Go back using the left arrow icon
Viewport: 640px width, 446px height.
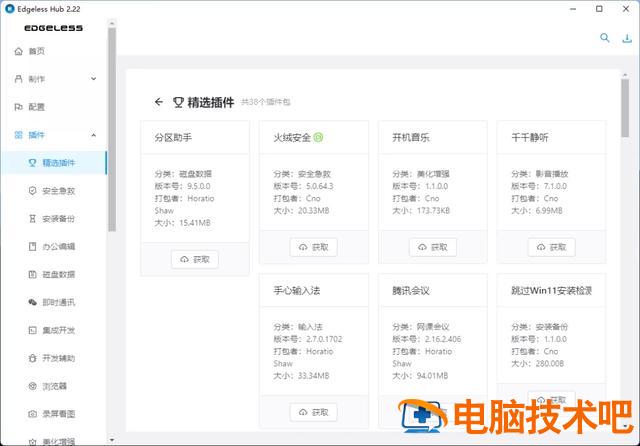159,102
